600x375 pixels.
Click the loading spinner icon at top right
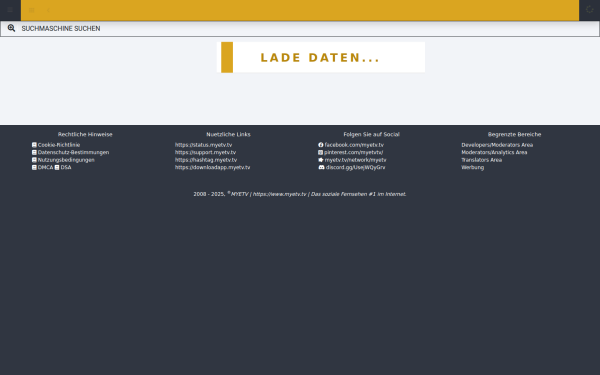[589, 10]
